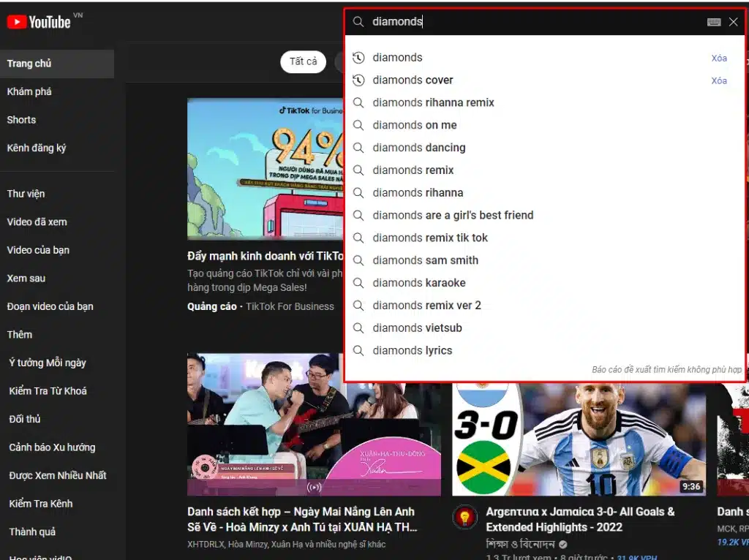This screenshot has height=560, width=749.
Task: Expand sidebar with 'Thêm'
Action: point(20,335)
